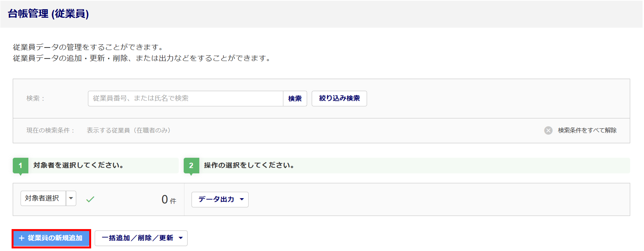Click the 台帳管理 (従業員) page title
Image resolution: width=644 pixels, height=251 pixels.
[48, 14]
